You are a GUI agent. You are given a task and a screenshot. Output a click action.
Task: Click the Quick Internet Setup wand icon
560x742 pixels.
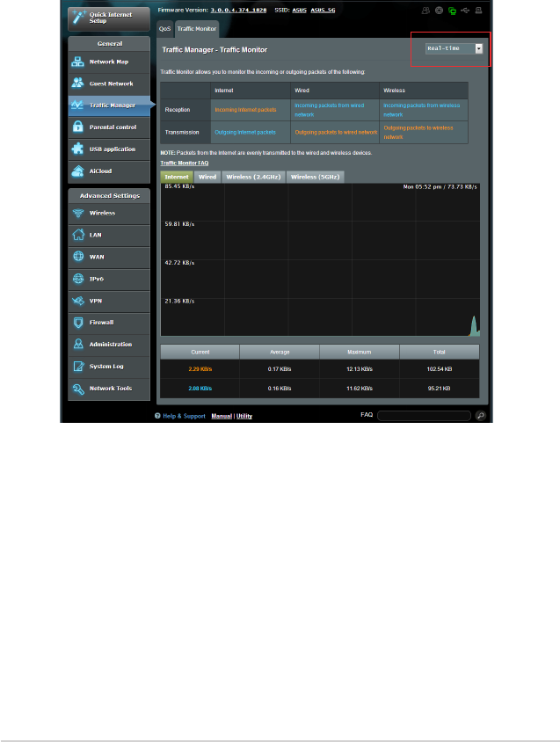point(78,17)
